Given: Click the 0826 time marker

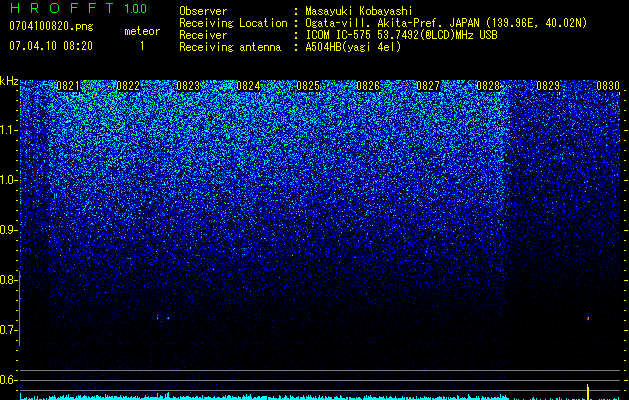Looking at the screenshot, I should 368,86.
